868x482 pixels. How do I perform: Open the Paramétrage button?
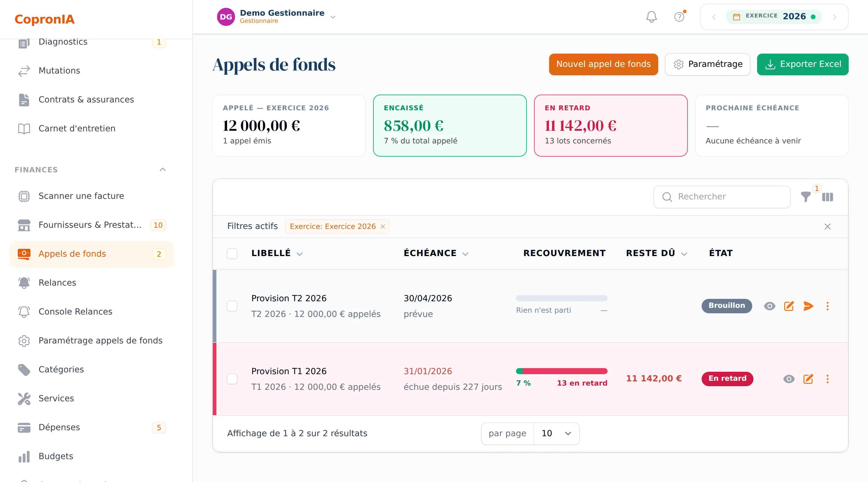click(x=708, y=64)
